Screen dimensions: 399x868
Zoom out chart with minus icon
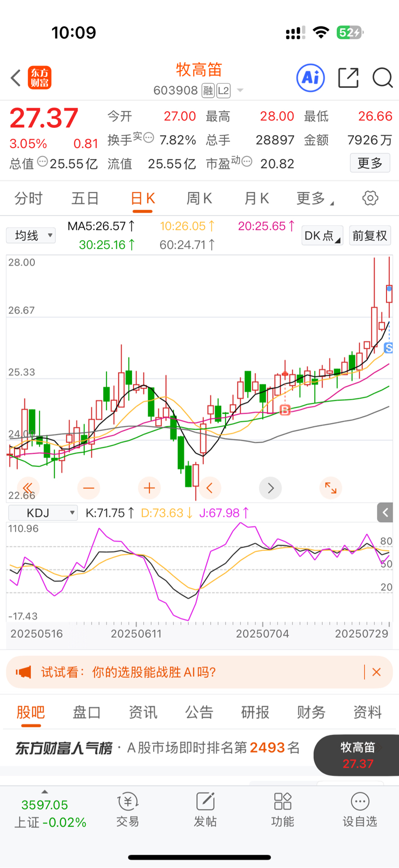coord(89,488)
